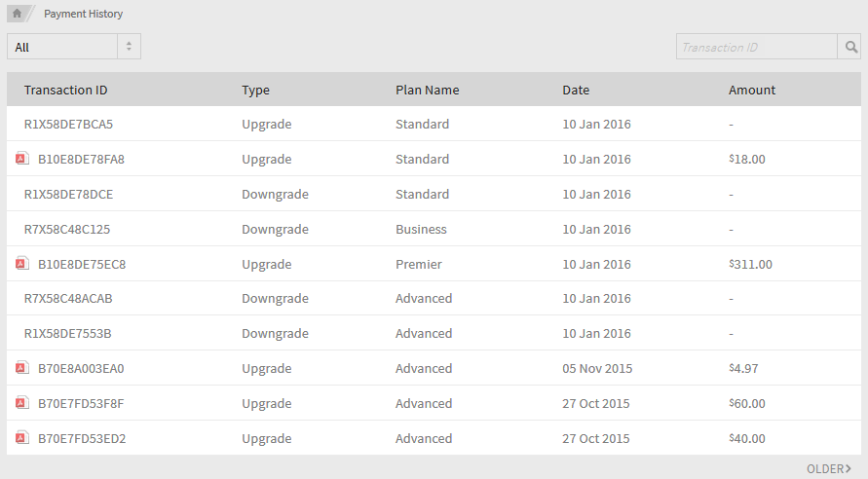Select transaction row R1X58DE7BCA5

point(68,125)
